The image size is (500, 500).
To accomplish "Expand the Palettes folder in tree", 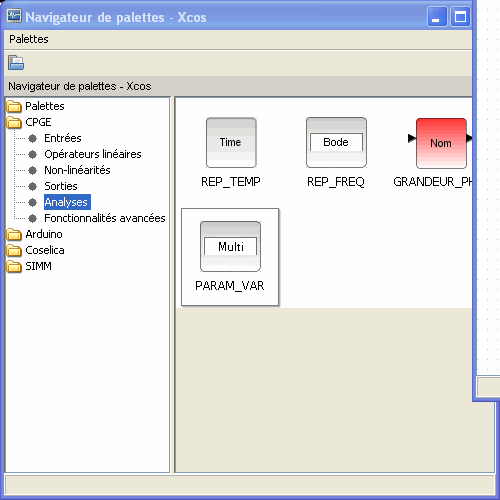I will pyautogui.click(x=36, y=106).
